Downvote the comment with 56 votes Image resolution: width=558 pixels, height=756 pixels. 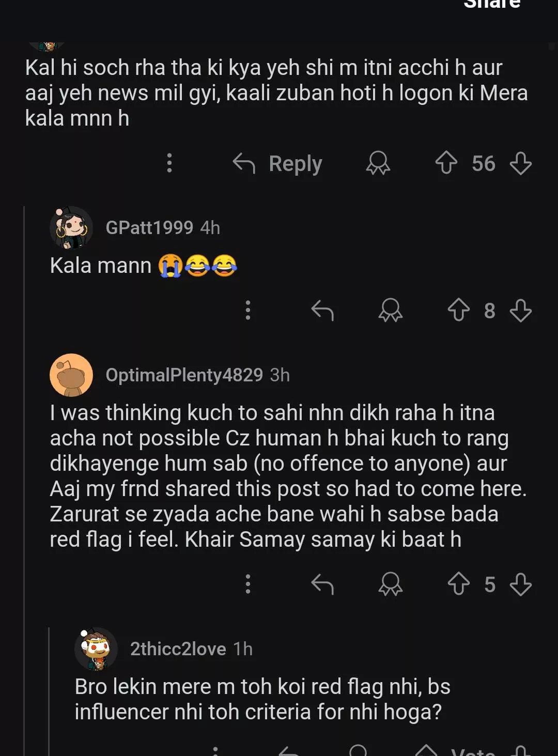520,163
